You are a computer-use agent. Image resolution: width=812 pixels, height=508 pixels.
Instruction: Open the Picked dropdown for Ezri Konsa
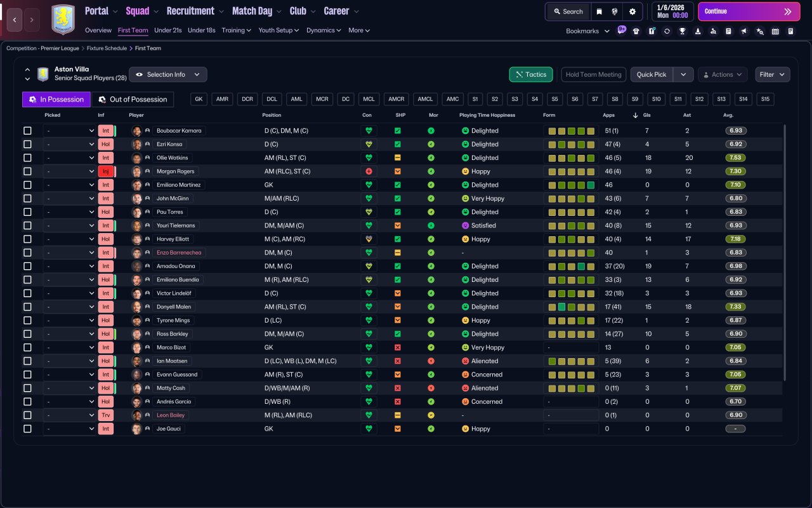(69, 144)
